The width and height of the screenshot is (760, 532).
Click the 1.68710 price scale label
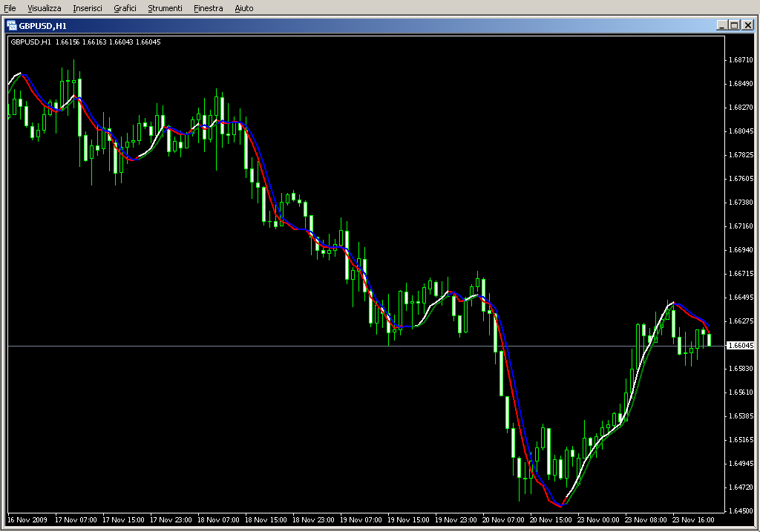coord(740,60)
